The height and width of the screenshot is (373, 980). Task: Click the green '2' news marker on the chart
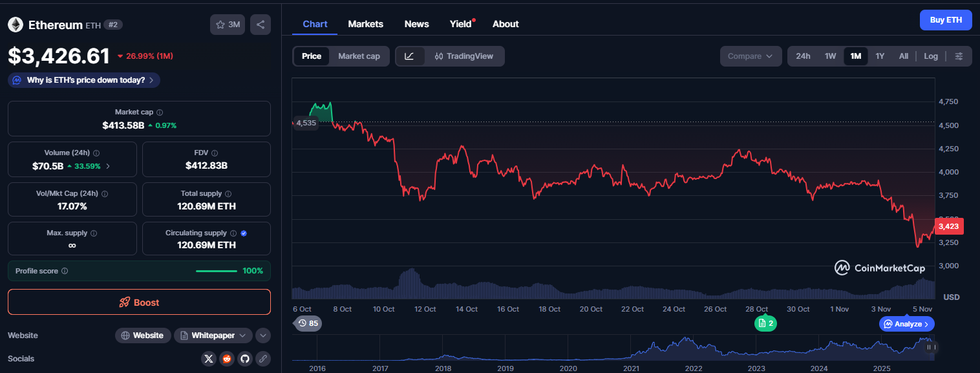pyautogui.click(x=765, y=323)
